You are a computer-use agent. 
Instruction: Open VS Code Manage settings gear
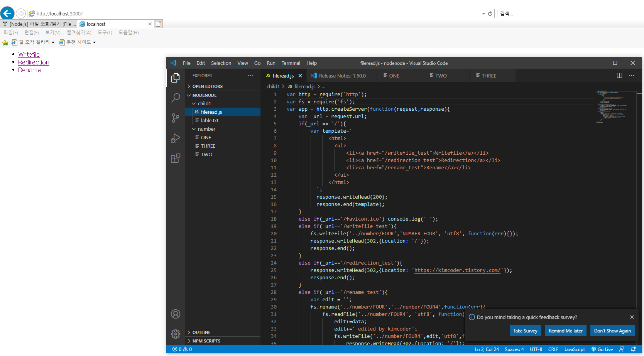[x=176, y=334]
